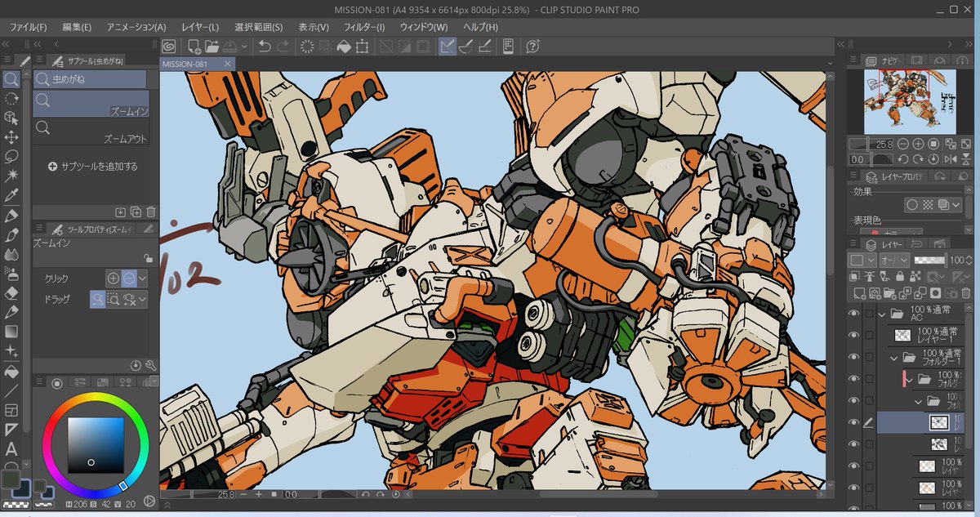The image size is (980, 517).
Task: Select the main drawing color swatch
Action: 12,481
